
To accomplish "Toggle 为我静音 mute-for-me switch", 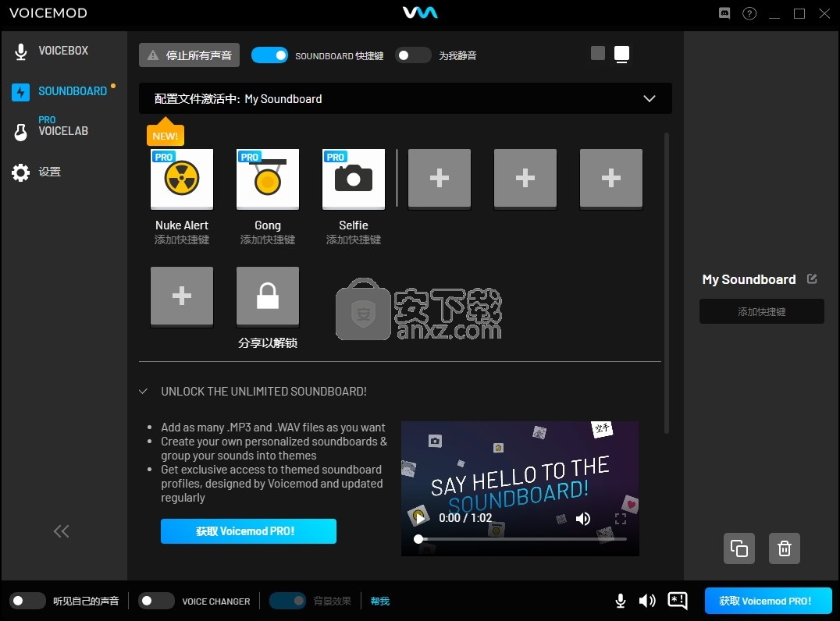I will pyautogui.click(x=413, y=55).
